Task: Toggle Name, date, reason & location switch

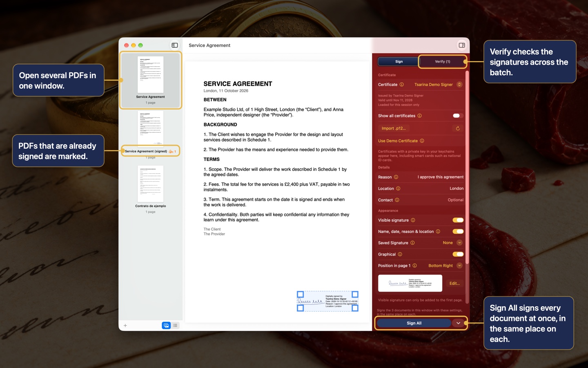Action: [x=458, y=231]
